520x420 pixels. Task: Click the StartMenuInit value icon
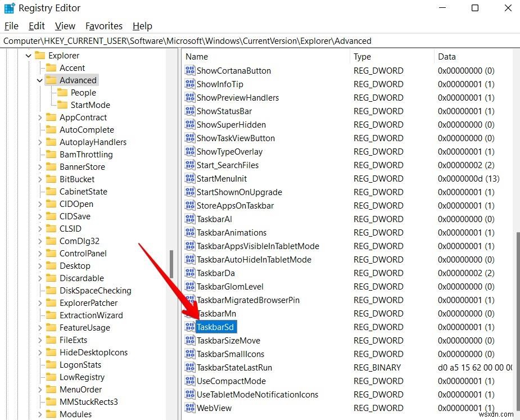pyautogui.click(x=189, y=178)
